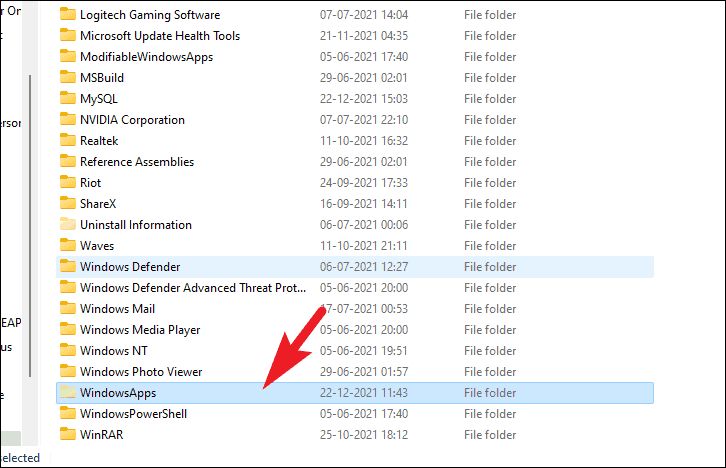
Task: Click the date 06-07-2021 00:06 of Uninstall Information
Action: (364, 225)
